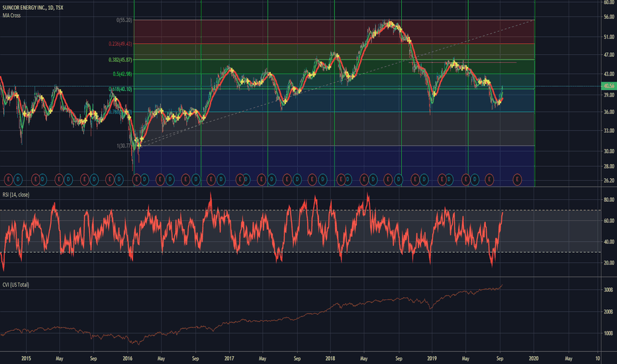The width and height of the screenshot is (617, 364).
Task: Click the 20.00 value on RSI scale
Action: 609,263
